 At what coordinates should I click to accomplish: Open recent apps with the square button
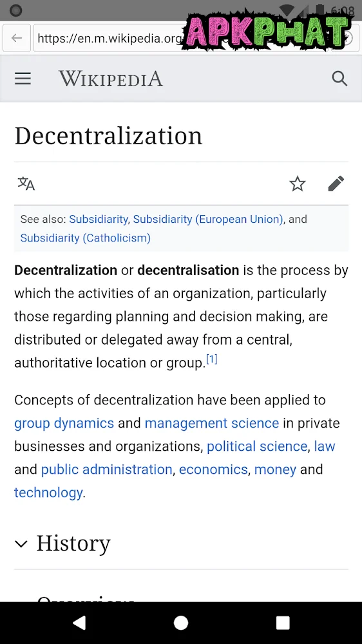tap(283, 623)
